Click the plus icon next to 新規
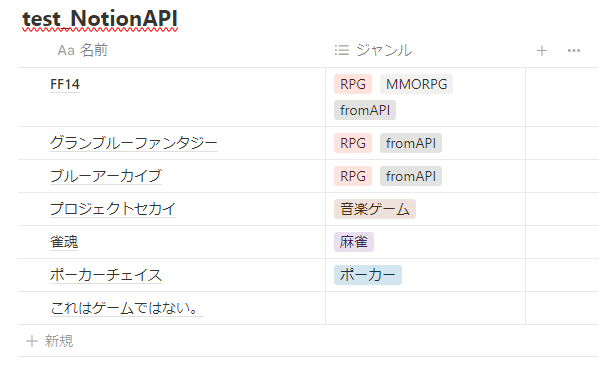The image size is (599, 367). pyautogui.click(x=32, y=341)
